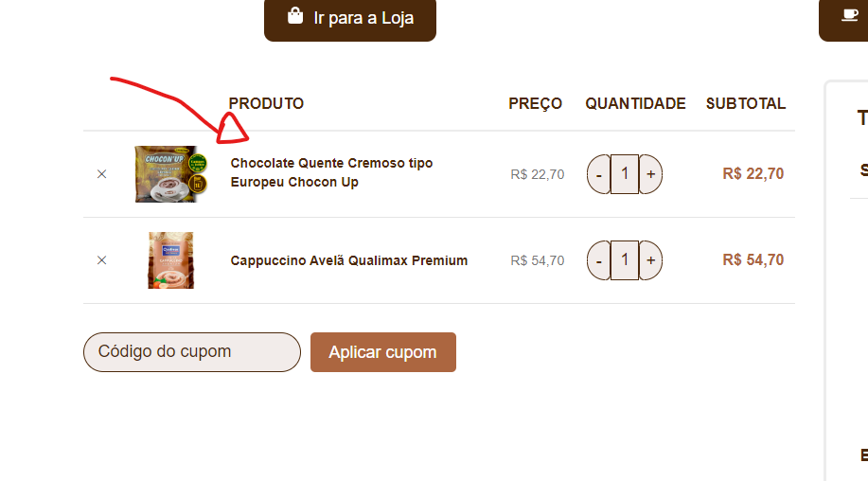
Task: Apply coupon with Aplicar cupom button
Action: (x=383, y=352)
